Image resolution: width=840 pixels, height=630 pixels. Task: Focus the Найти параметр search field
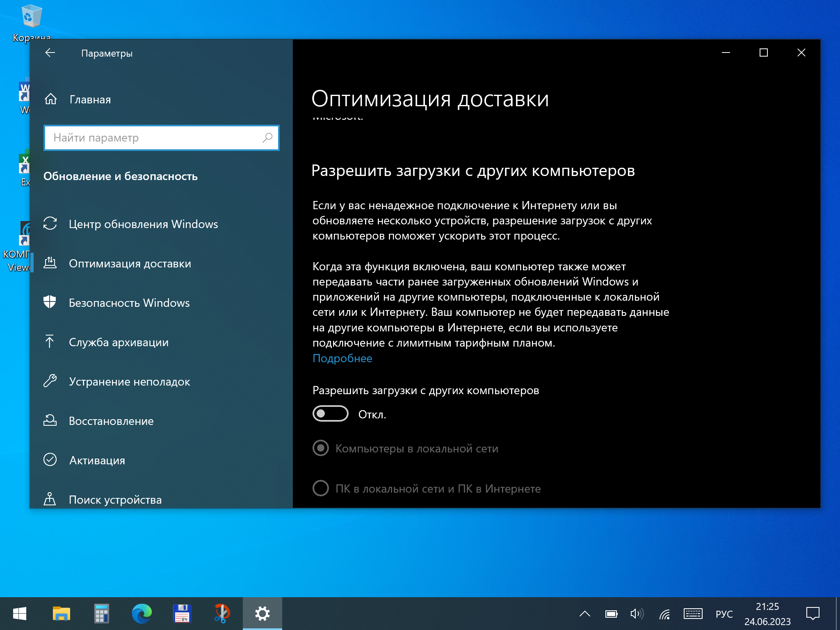162,138
